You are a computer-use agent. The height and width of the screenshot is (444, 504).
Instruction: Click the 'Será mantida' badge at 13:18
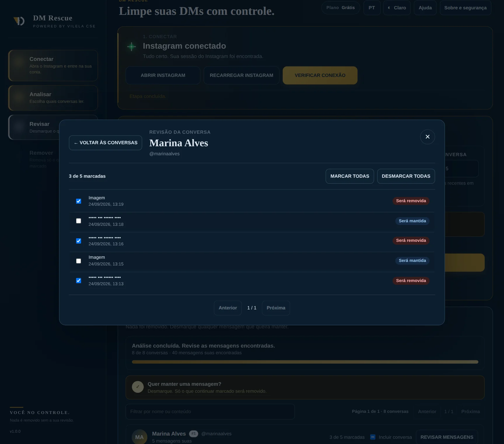tap(412, 221)
